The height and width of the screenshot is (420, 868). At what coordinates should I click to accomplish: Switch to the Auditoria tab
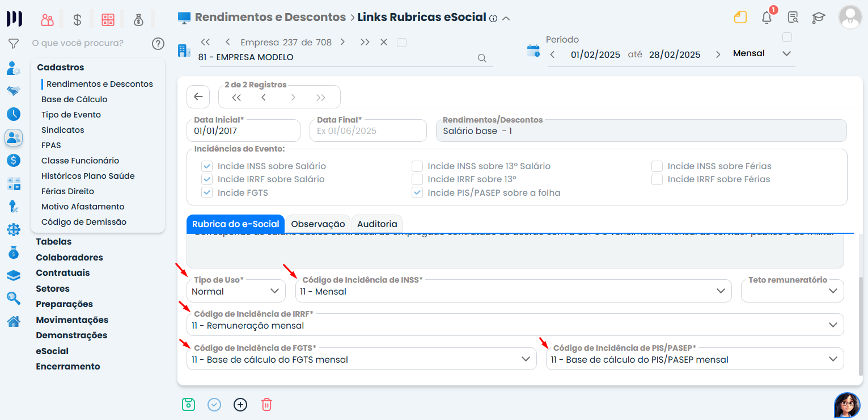(x=377, y=224)
